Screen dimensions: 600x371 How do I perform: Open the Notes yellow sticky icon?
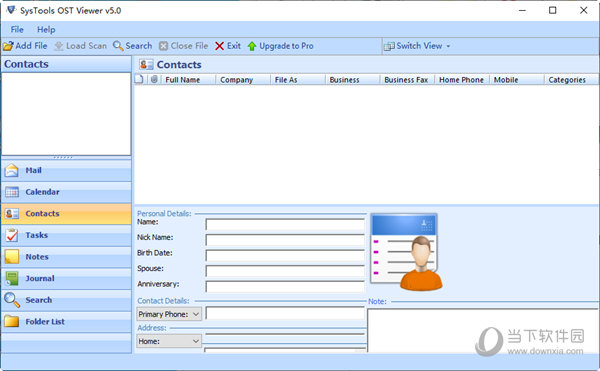(11, 257)
